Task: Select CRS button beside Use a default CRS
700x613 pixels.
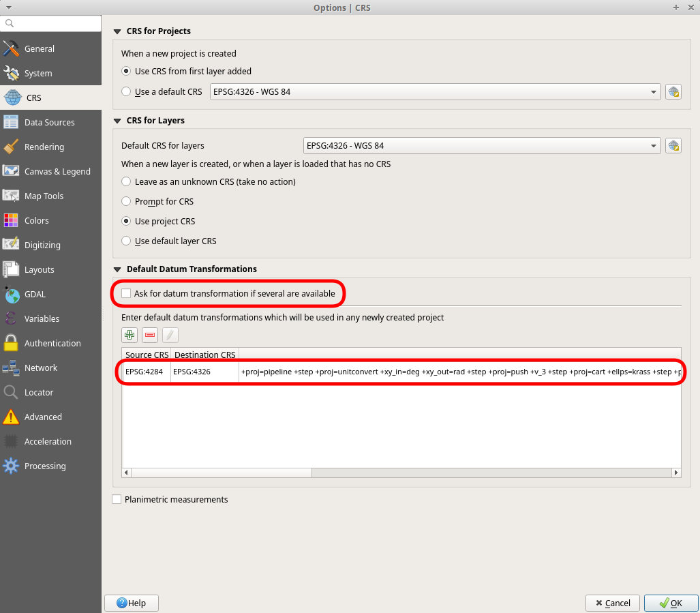Action: point(673,92)
